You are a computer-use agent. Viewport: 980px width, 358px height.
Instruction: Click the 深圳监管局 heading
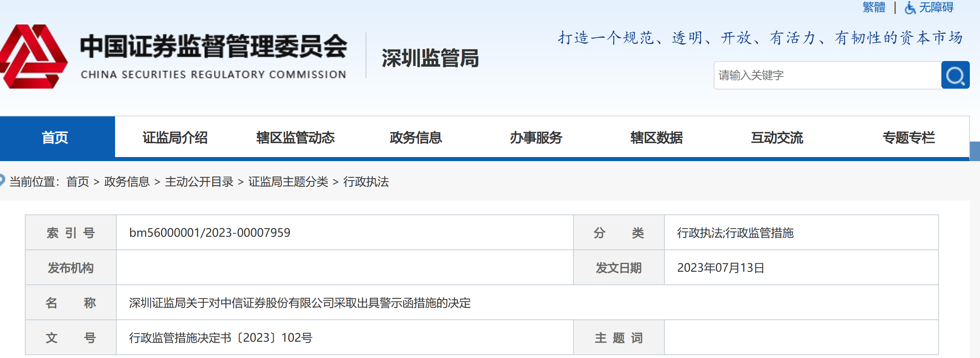[430, 58]
